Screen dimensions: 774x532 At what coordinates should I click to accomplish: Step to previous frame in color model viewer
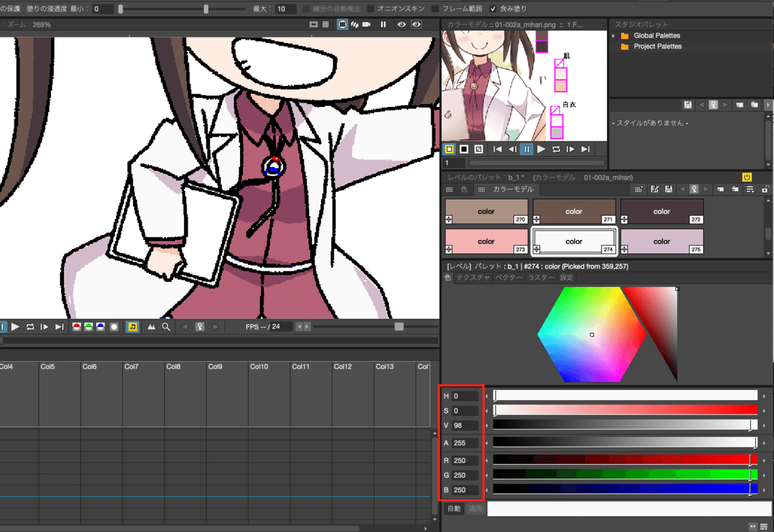pyautogui.click(x=513, y=149)
